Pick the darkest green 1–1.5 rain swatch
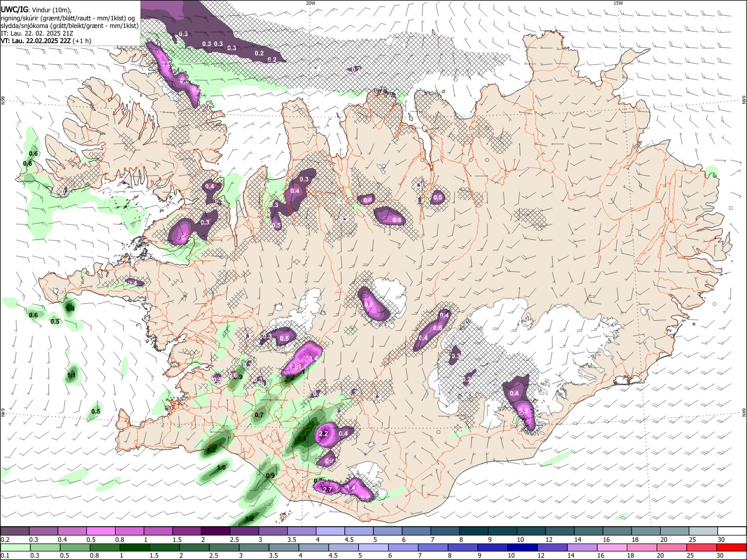Image resolution: width=747 pixels, height=560 pixels. coord(133,547)
